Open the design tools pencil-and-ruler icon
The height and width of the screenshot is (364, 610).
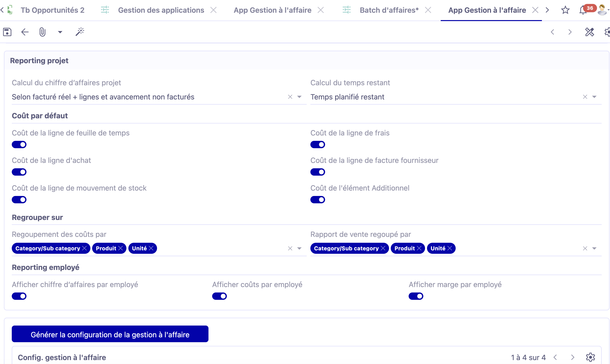click(590, 32)
